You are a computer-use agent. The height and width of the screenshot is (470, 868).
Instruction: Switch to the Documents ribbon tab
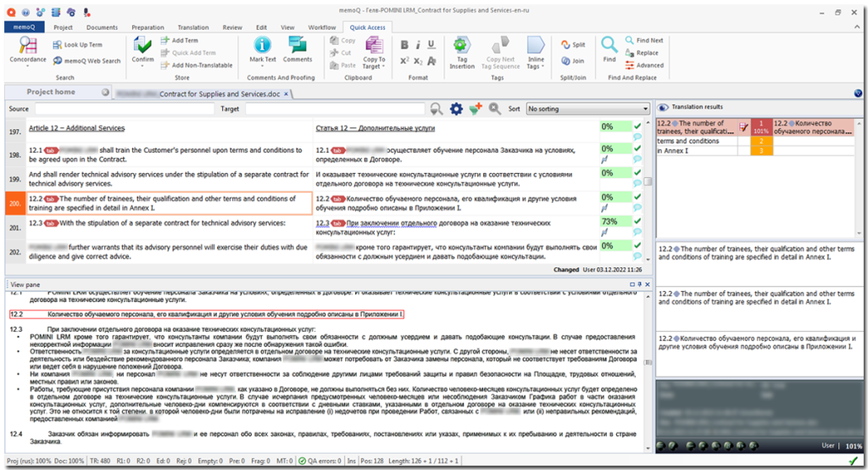click(x=102, y=28)
